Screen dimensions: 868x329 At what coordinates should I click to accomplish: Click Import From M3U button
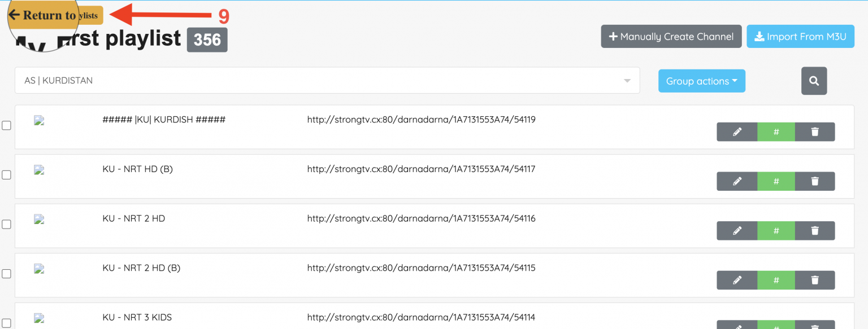[800, 37]
